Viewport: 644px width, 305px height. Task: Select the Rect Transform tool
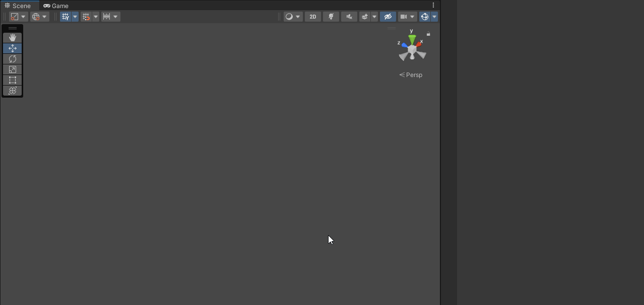tap(12, 80)
